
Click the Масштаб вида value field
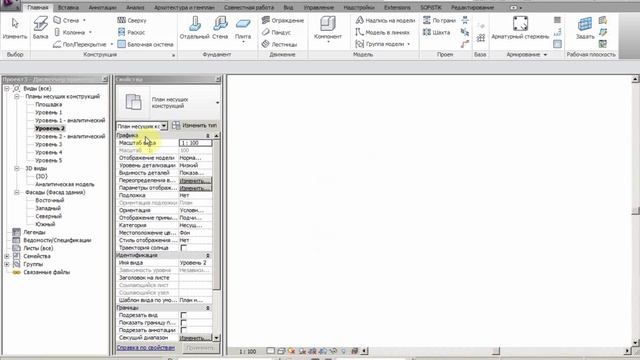196,143
